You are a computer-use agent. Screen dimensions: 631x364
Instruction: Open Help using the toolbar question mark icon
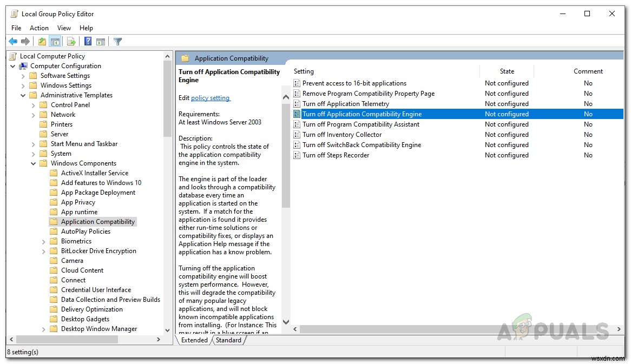[x=87, y=41]
